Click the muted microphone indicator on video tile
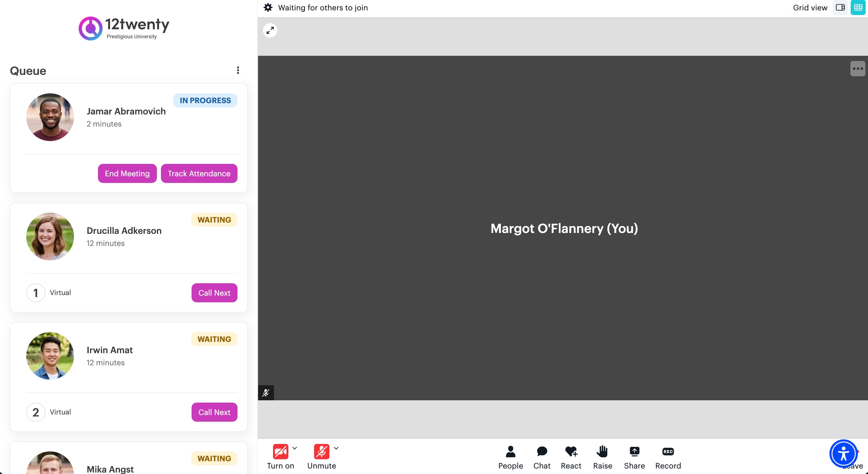868x474 pixels. 266,393
